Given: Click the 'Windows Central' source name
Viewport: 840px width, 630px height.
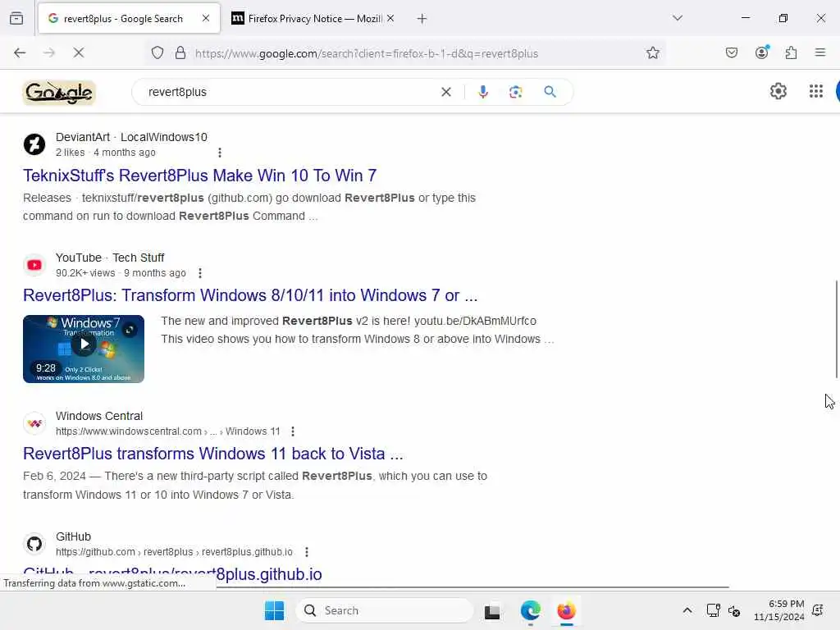Looking at the screenshot, I should click(x=99, y=416).
